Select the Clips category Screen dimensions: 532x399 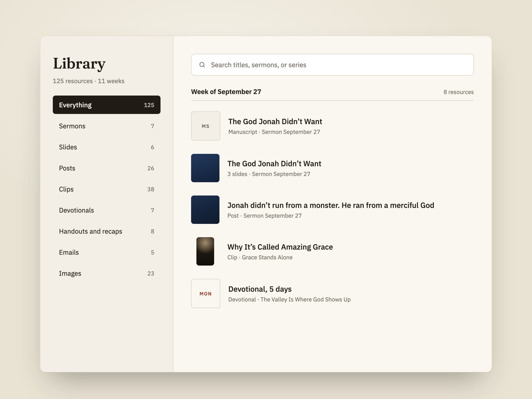click(106, 189)
